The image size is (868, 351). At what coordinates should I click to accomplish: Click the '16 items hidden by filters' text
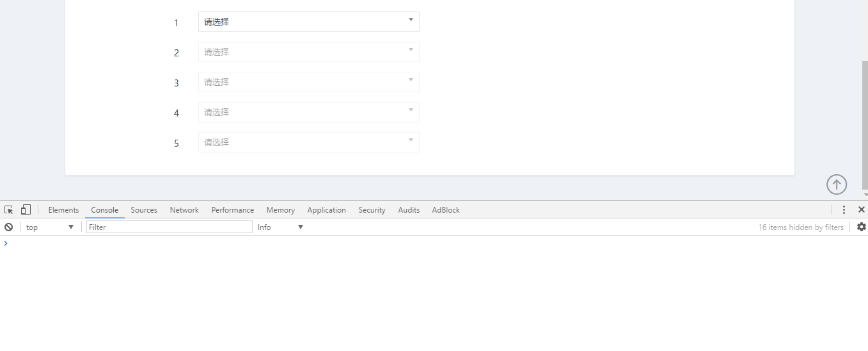pos(801,227)
